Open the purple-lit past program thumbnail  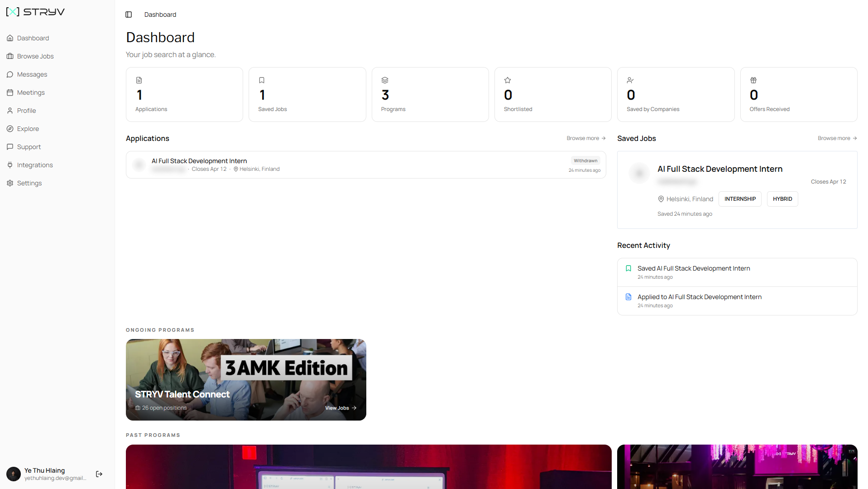coord(737,467)
